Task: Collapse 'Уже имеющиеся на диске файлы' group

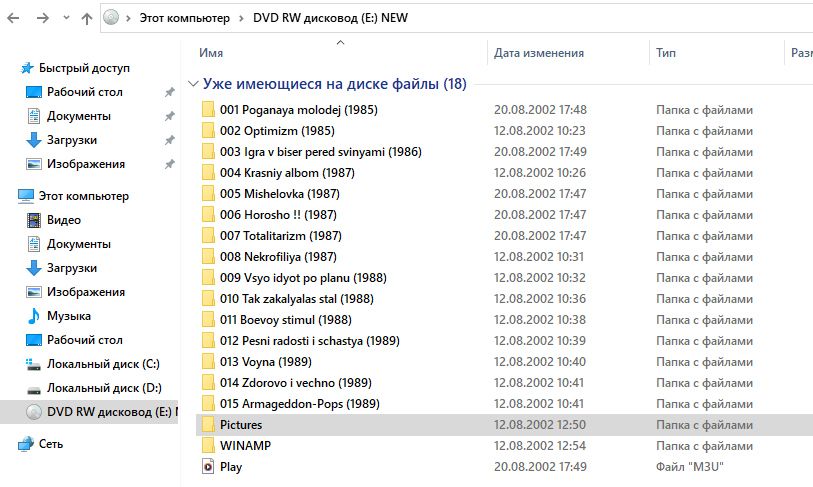Action: click(x=193, y=84)
